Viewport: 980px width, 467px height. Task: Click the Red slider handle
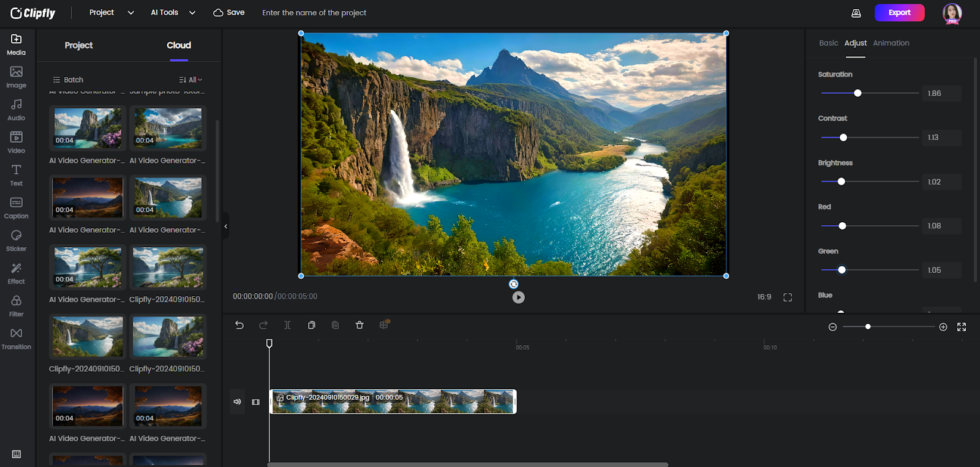[x=842, y=226]
